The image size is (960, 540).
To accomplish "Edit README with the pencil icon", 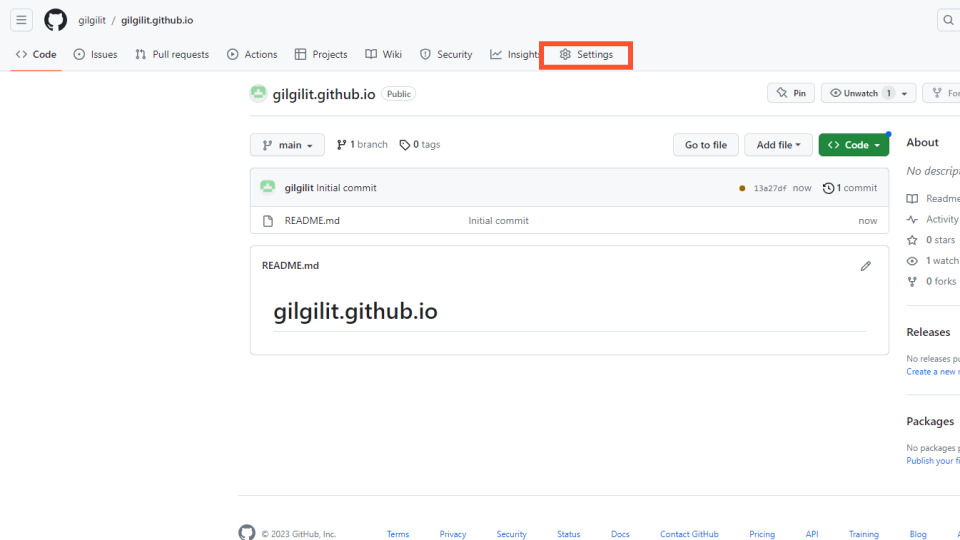I will [865, 266].
